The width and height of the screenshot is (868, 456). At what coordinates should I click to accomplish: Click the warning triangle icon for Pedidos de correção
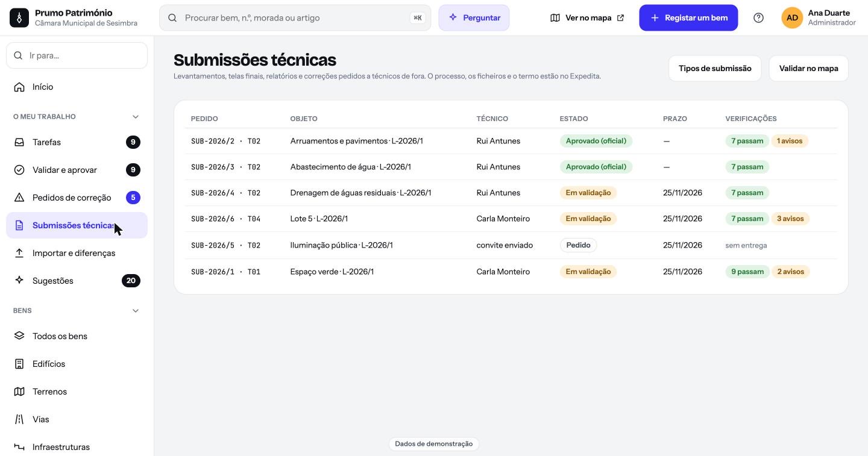(x=19, y=198)
